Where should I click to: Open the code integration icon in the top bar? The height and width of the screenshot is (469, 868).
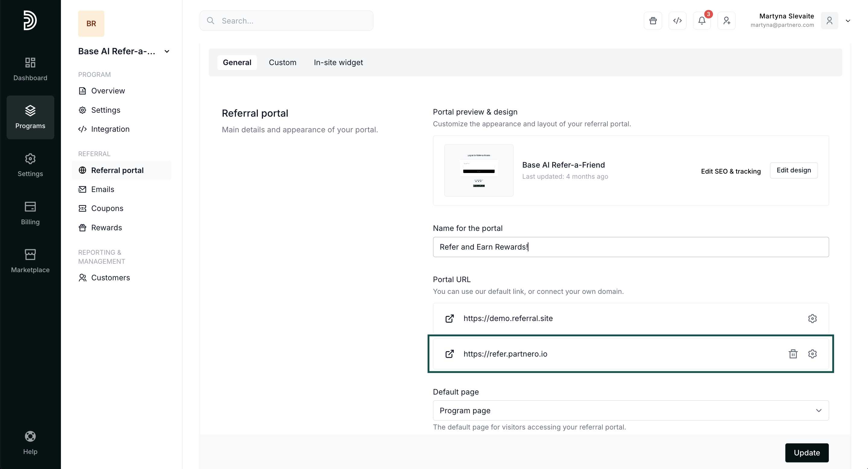(677, 21)
